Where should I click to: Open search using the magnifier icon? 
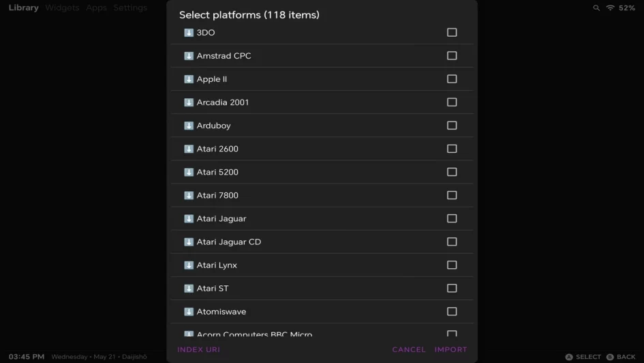tap(596, 8)
